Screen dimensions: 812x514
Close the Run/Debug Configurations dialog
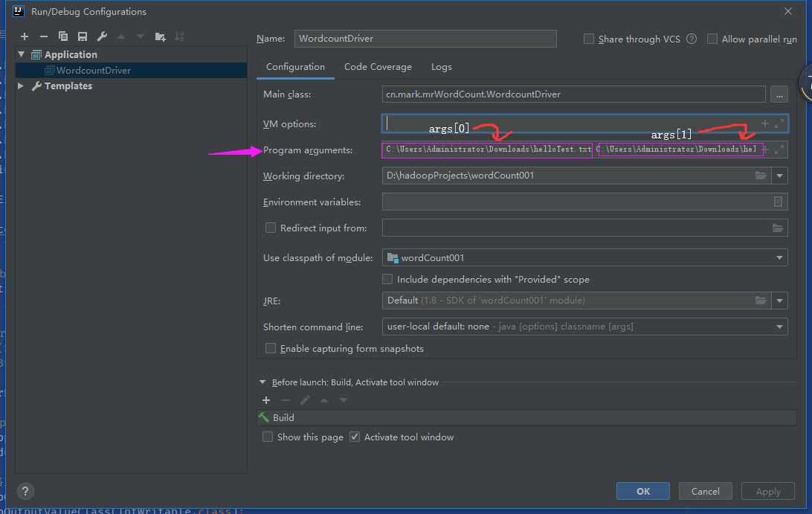click(787, 11)
